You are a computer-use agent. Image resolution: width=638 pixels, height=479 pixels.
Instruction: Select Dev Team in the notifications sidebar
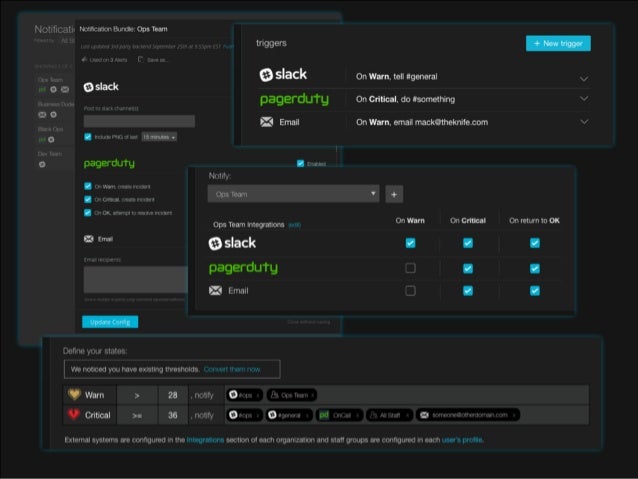[x=50, y=154]
